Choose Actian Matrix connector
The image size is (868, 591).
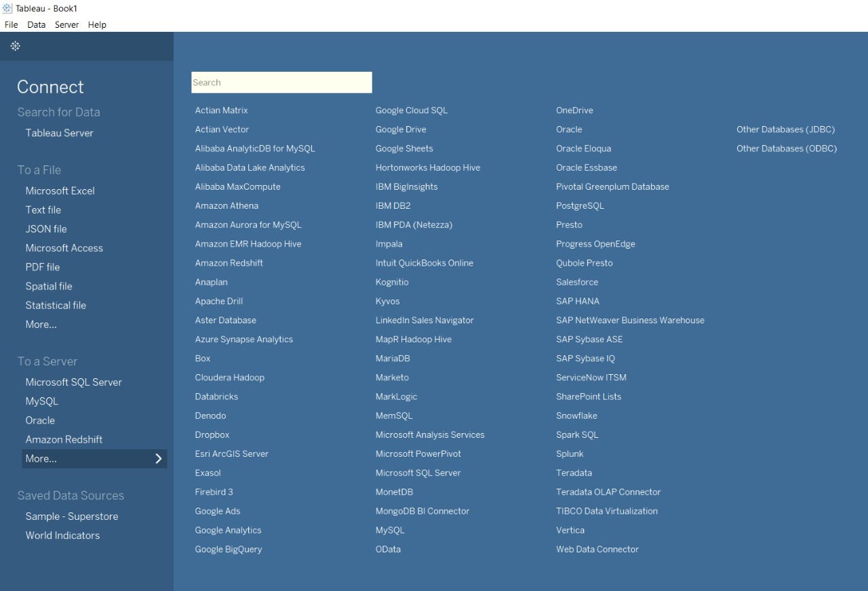coord(222,110)
